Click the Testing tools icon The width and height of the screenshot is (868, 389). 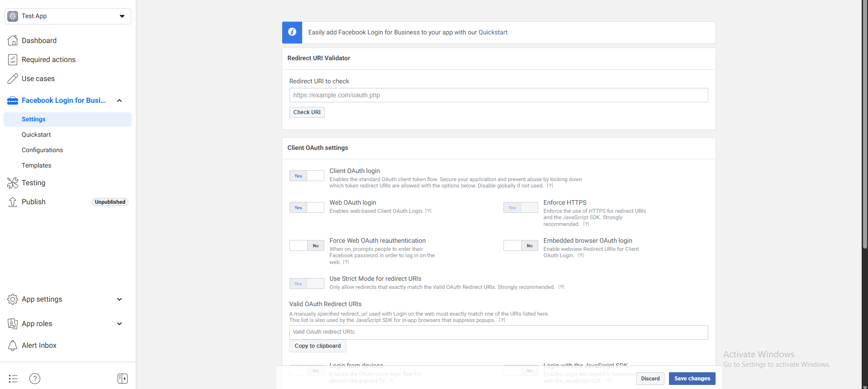click(x=13, y=182)
